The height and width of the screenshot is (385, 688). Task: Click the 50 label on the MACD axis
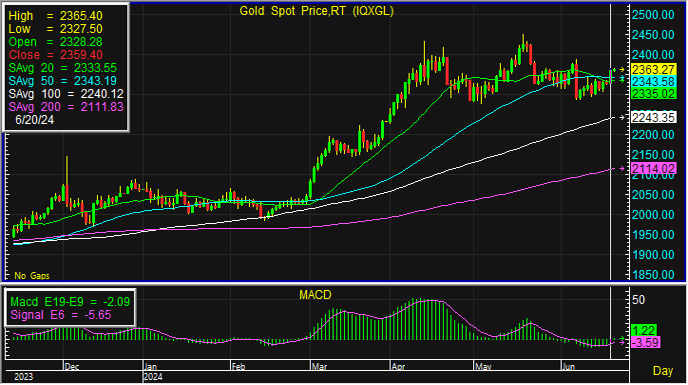[x=638, y=300]
